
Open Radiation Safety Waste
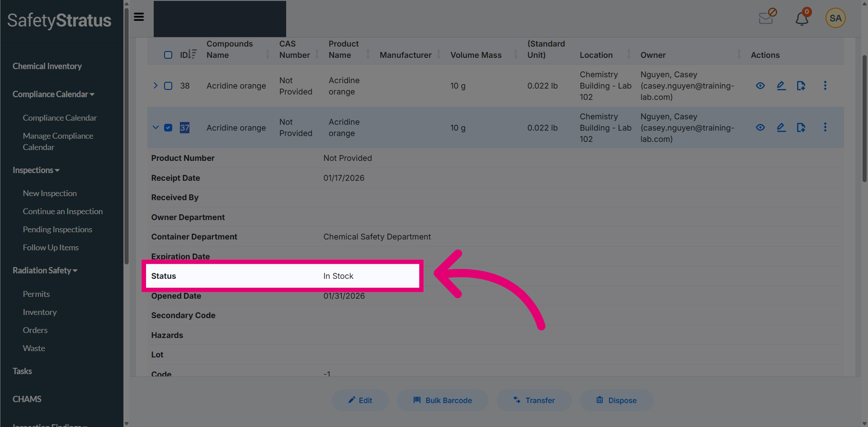34,348
